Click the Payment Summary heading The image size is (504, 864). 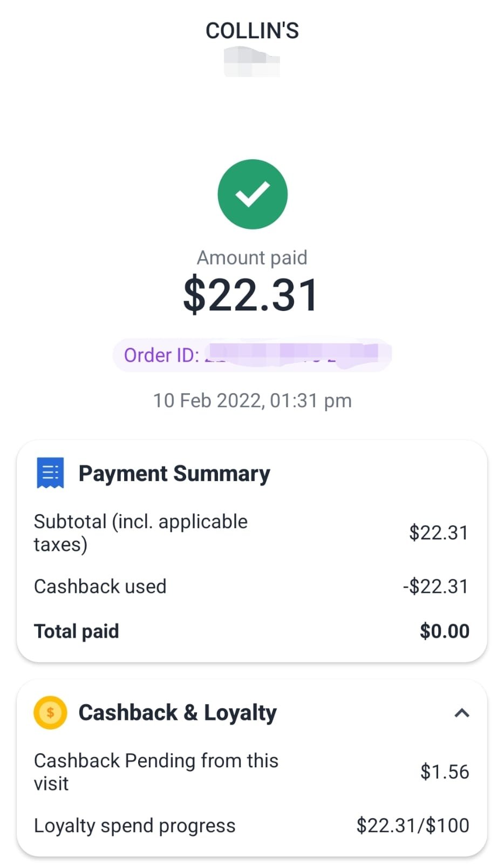174,474
